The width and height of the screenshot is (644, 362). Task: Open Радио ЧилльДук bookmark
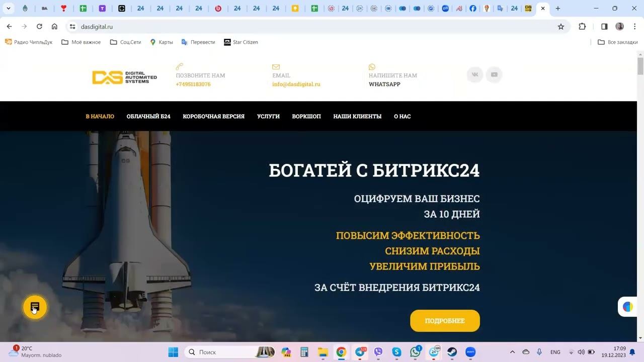[29, 42]
